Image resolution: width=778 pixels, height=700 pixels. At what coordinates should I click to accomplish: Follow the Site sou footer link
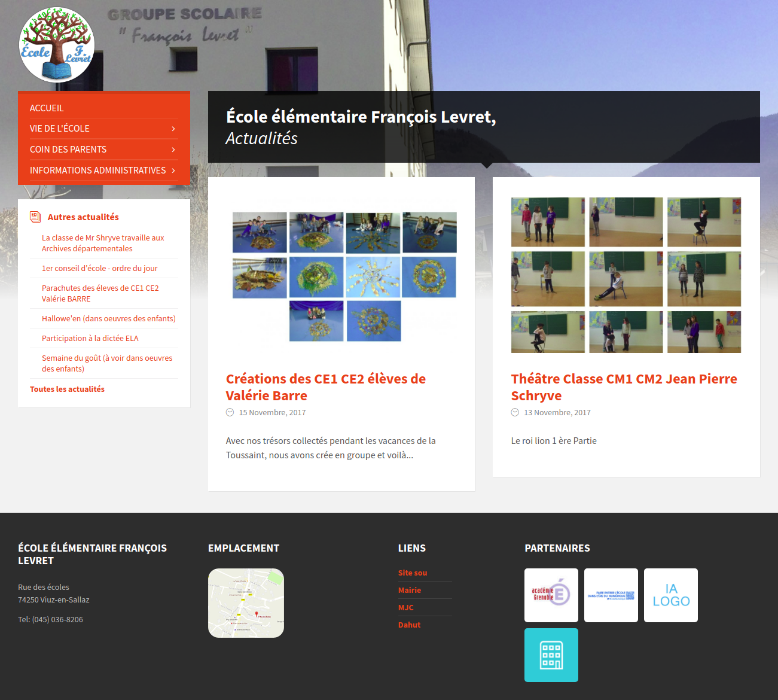[x=413, y=573]
